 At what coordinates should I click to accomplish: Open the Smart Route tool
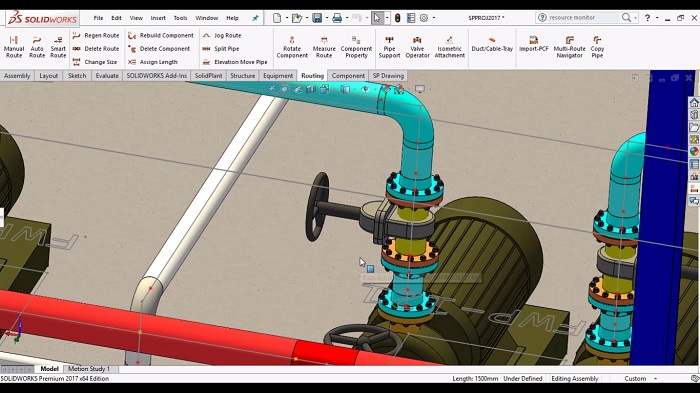(x=58, y=47)
